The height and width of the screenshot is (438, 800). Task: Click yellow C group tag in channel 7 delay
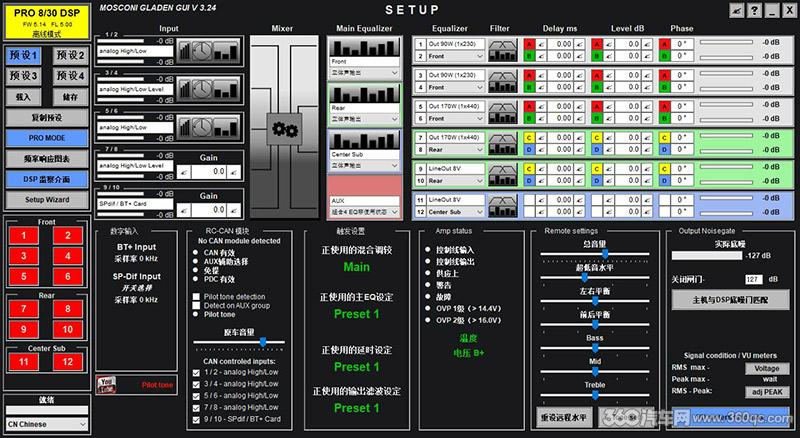pyautogui.click(x=529, y=138)
